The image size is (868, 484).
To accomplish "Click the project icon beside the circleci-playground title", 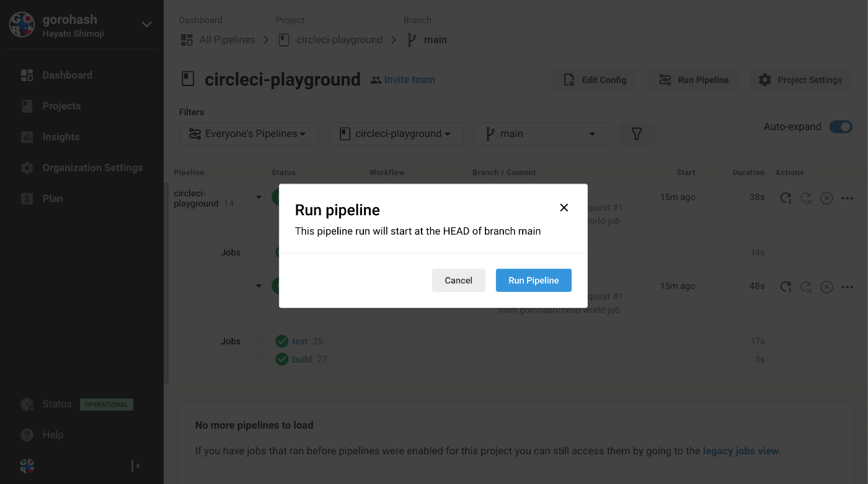I will point(188,79).
